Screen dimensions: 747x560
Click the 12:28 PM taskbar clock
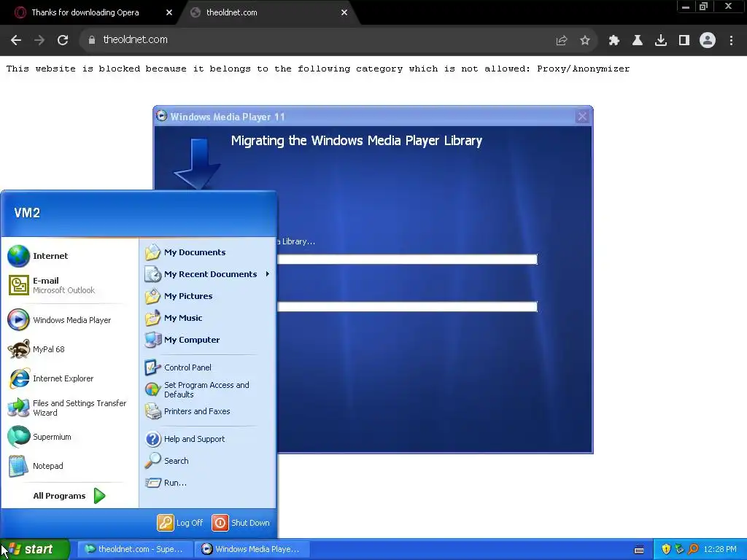[720, 550]
